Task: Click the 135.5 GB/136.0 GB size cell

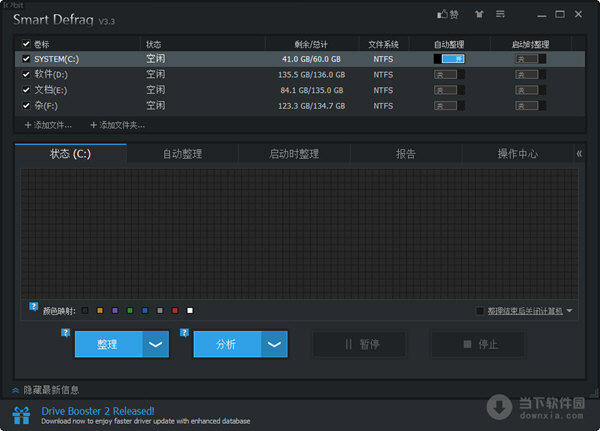Action: pos(311,75)
